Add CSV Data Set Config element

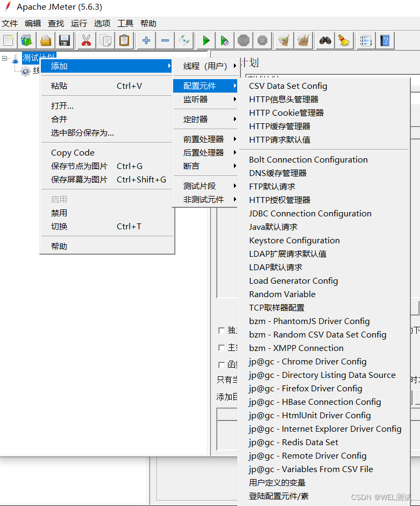click(324, 86)
